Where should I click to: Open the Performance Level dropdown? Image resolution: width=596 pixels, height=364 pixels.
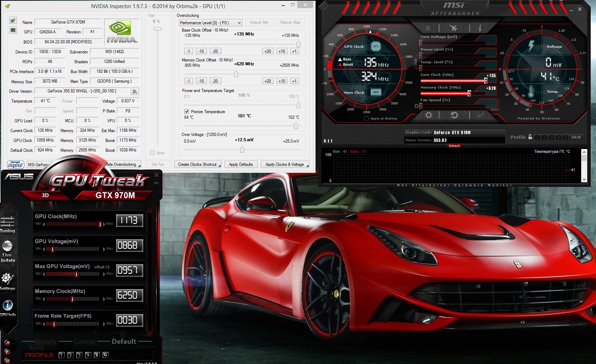point(210,23)
